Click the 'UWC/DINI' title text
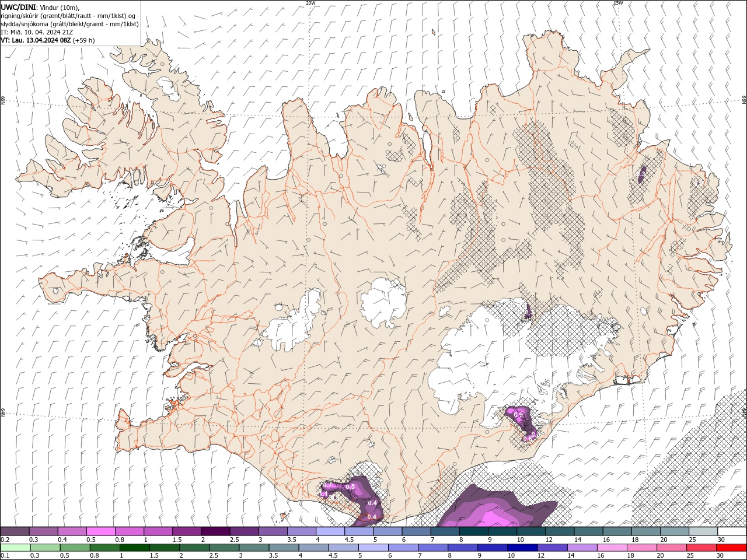Image resolution: width=747 pixels, height=560 pixels. (x=18, y=6)
